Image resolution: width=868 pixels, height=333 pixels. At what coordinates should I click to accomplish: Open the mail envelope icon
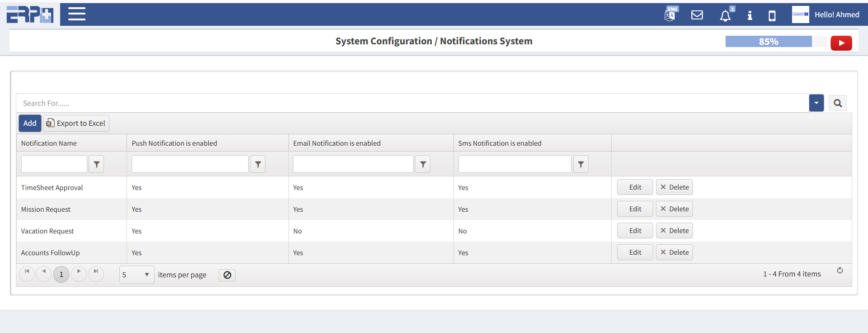pyautogui.click(x=697, y=15)
